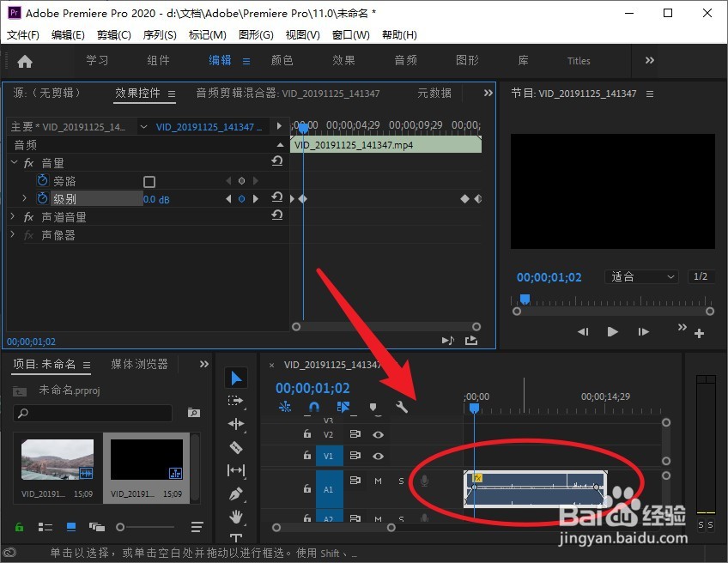Show more workspaces overflow arrow
Viewport: 728px width, 563px height.
pyautogui.click(x=650, y=60)
